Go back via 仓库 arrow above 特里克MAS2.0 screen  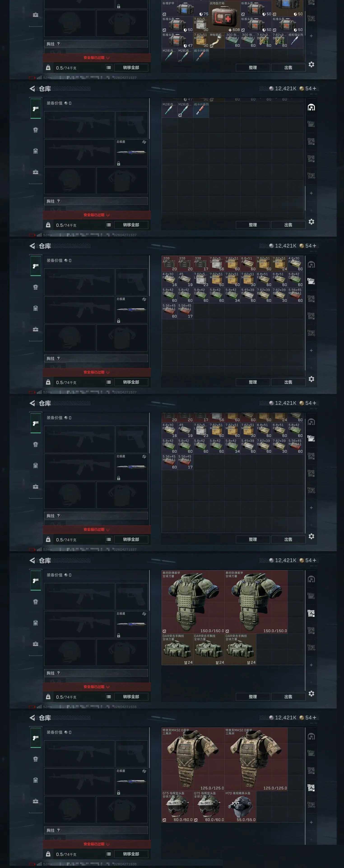(x=32, y=718)
